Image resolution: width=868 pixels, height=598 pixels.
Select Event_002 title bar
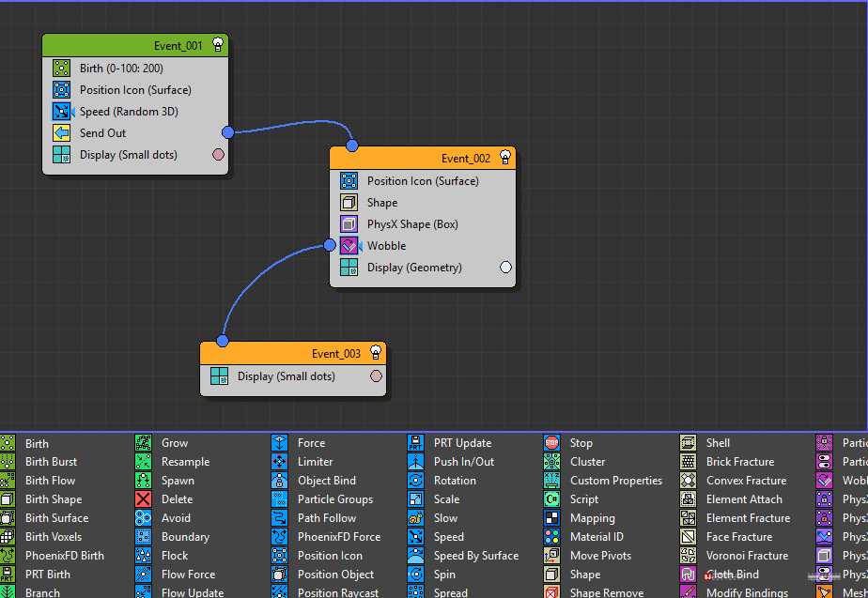[x=423, y=159]
